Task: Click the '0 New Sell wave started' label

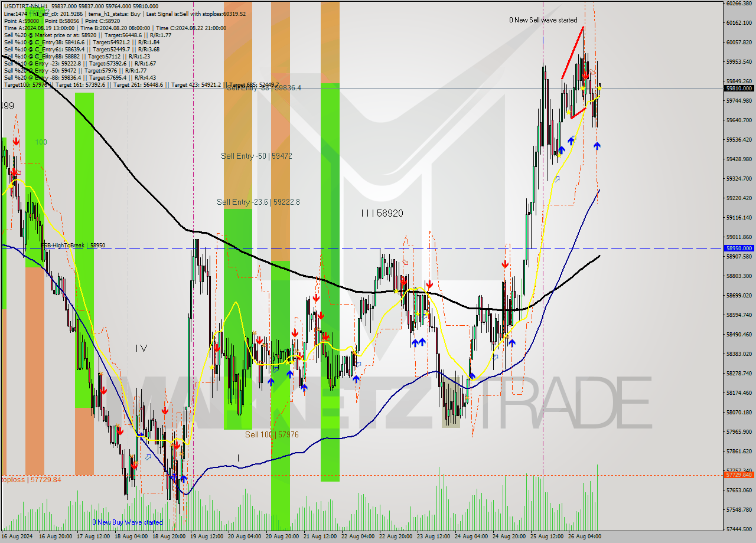Action: pyautogui.click(x=543, y=20)
